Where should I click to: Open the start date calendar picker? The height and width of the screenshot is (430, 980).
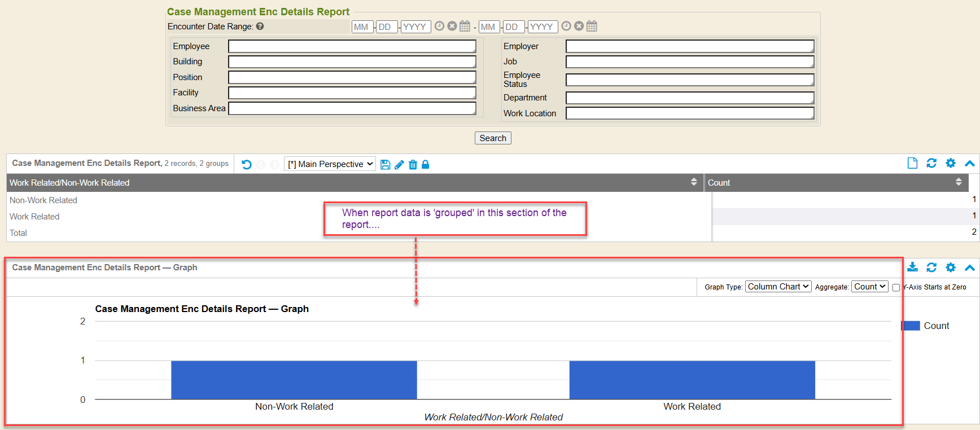pyautogui.click(x=465, y=26)
